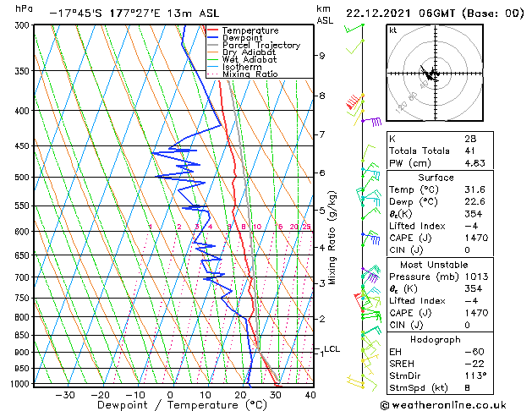The height and width of the screenshot is (411, 532).
Task: Click the 5 km altitude label
Action: coord(322,211)
